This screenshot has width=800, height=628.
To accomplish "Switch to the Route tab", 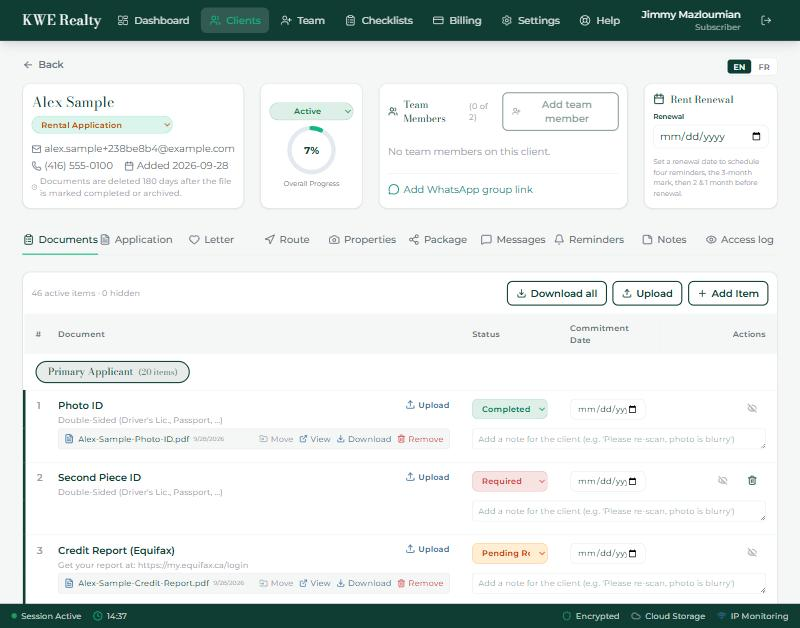I will [x=287, y=240].
